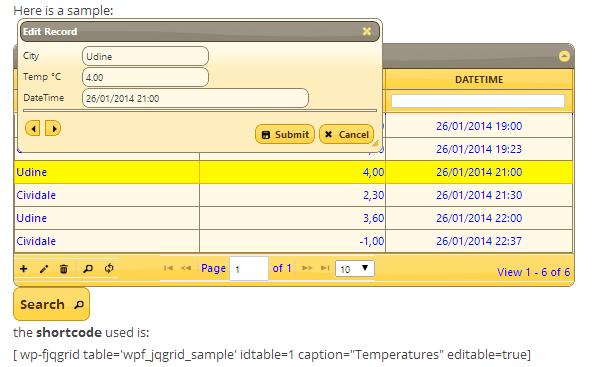Click the large Search button
Image resolution: width=600 pixels, height=367 pixels.
52,304
